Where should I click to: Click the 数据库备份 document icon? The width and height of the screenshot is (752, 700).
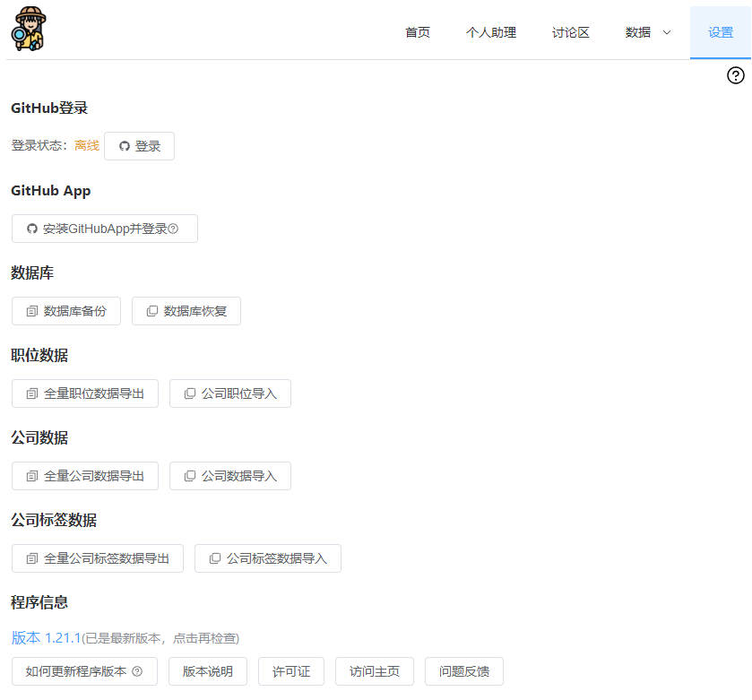point(32,311)
